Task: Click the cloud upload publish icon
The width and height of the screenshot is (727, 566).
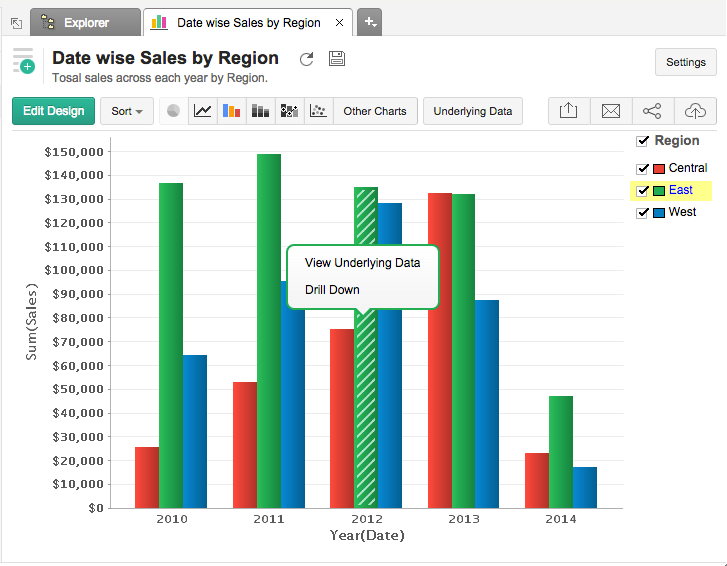Action: click(695, 111)
